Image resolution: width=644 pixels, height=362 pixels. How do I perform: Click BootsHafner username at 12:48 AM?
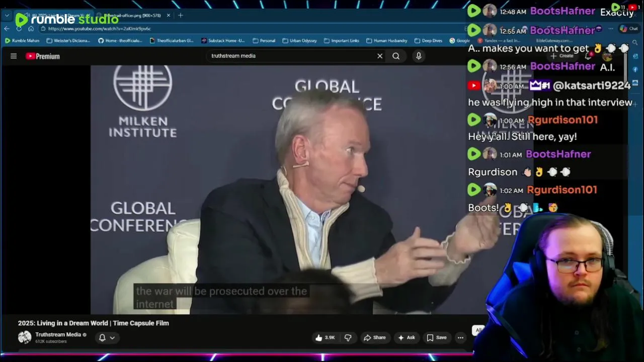click(x=562, y=11)
